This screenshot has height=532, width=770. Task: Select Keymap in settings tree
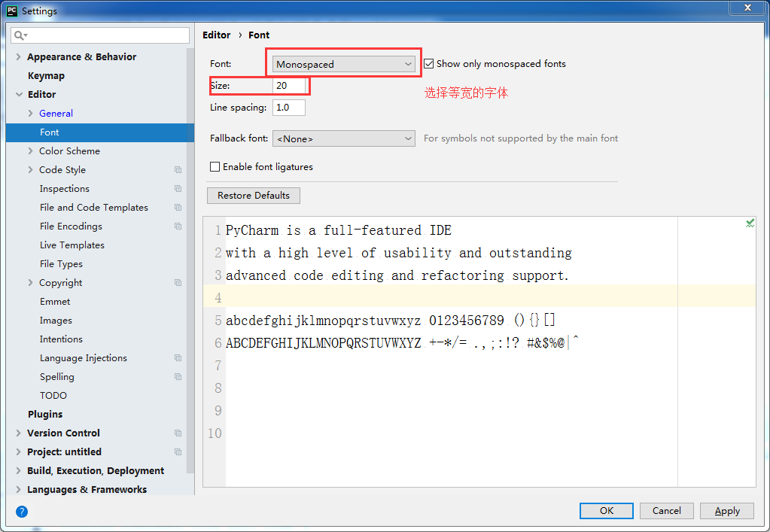[46, 75]
